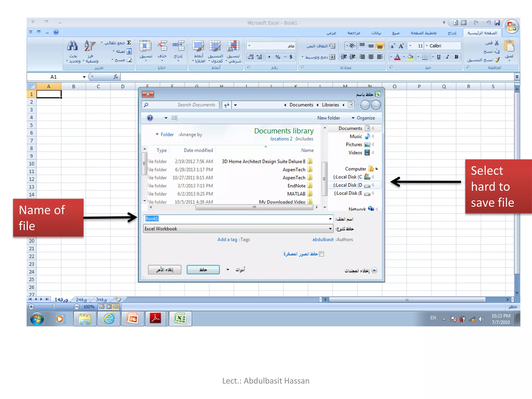Switch to sheet tab ورقة2
This screenshot has width=532, height=399.
[81, 300]
